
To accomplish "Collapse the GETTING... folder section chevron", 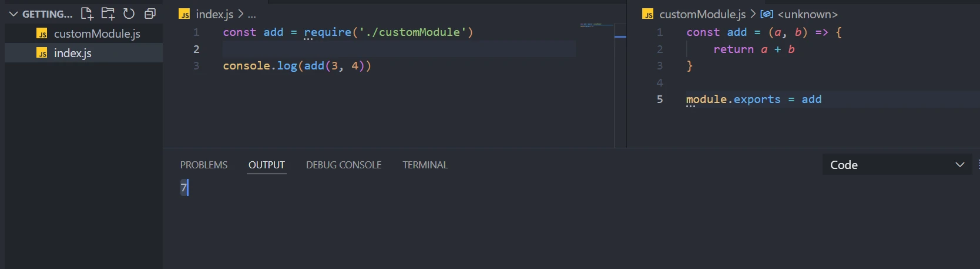I will tap(14, 14).
